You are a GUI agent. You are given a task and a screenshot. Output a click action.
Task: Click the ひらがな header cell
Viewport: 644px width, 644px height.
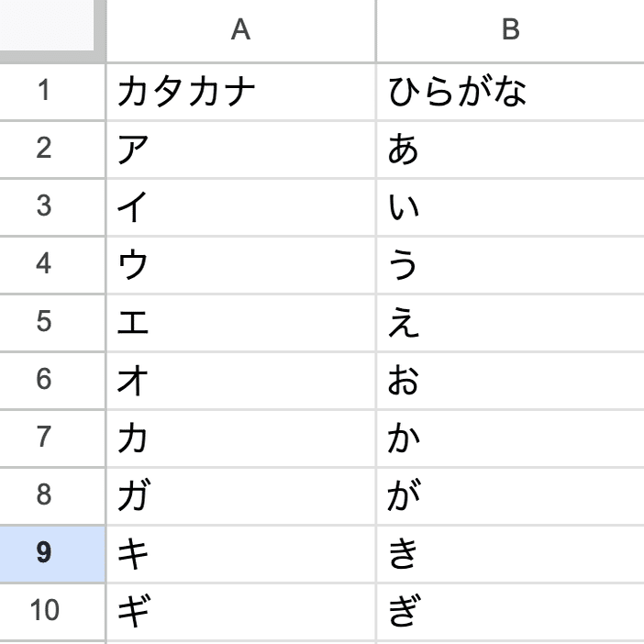(x=510, y=93)
